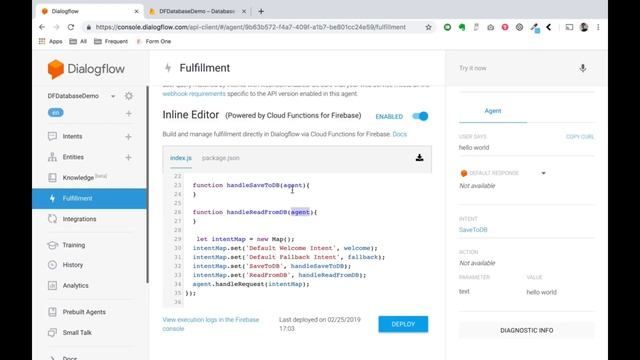Click the Dialogflow logo
Image resolution: width=640 pixels, height=360 pixels.
coord(86,69)
